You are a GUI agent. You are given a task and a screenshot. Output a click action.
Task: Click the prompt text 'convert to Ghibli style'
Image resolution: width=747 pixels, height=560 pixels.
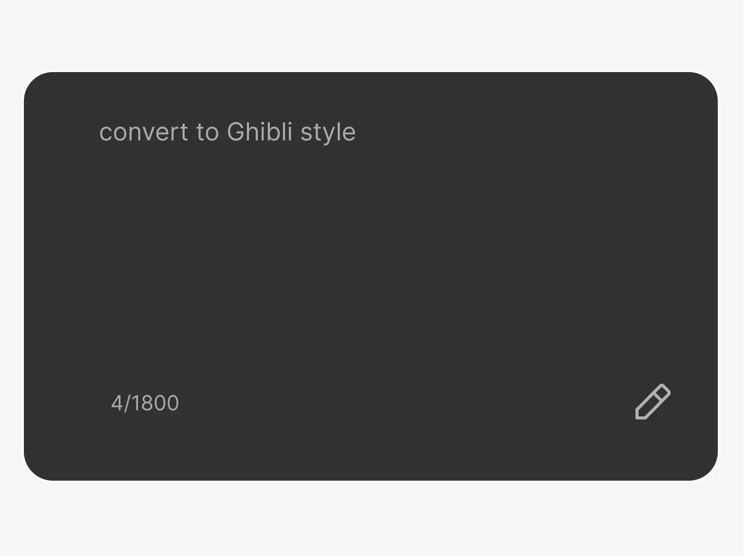pyautogui.click(x=227, y=132)
